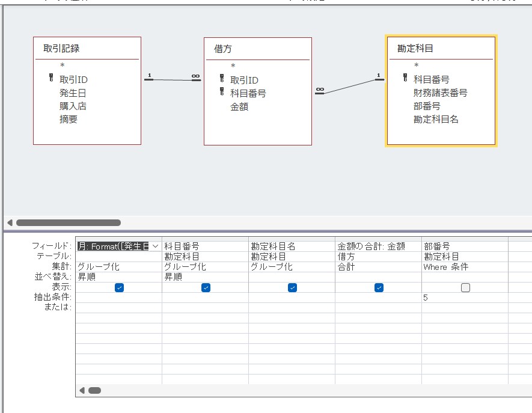The image size is (532, 413).
Task: Click the または row label
Action: (x=58, y=307)
